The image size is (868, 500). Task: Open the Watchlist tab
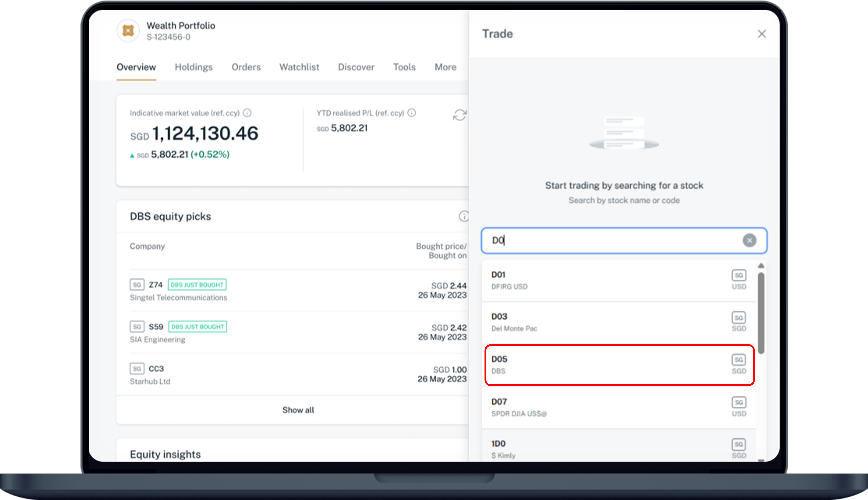[299, 67]
